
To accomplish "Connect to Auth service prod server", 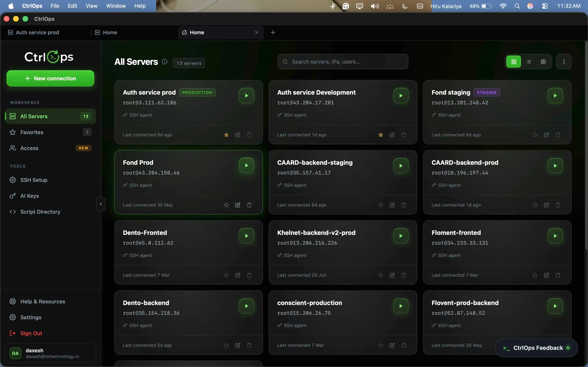I will (x=246, y=96).
